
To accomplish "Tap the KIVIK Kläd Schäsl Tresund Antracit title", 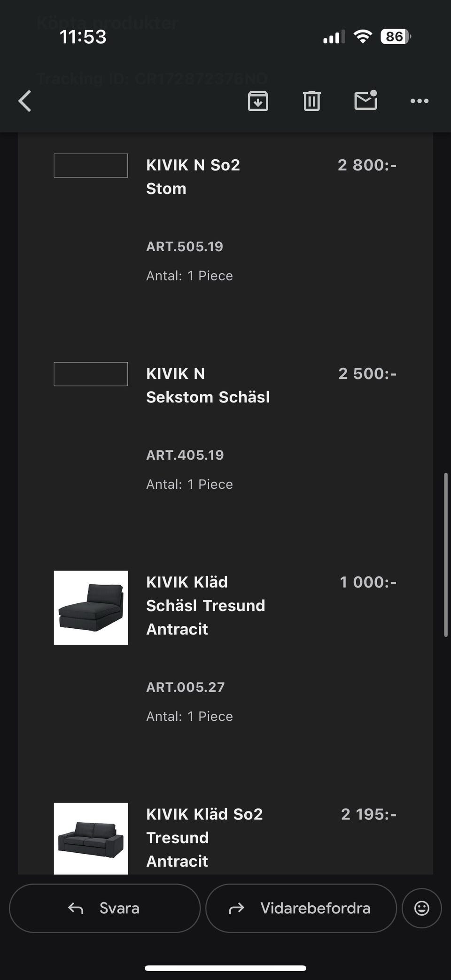I will coord(205,605).
